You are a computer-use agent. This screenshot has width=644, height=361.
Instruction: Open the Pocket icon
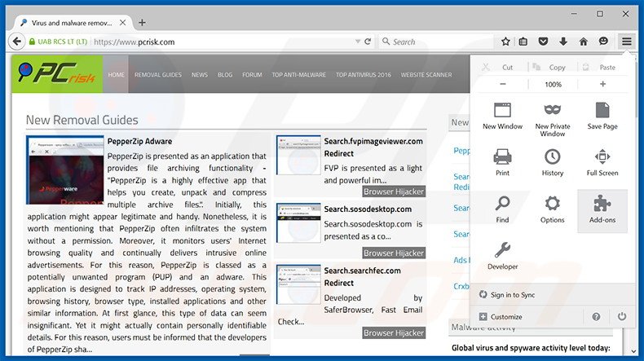[543, 42]
